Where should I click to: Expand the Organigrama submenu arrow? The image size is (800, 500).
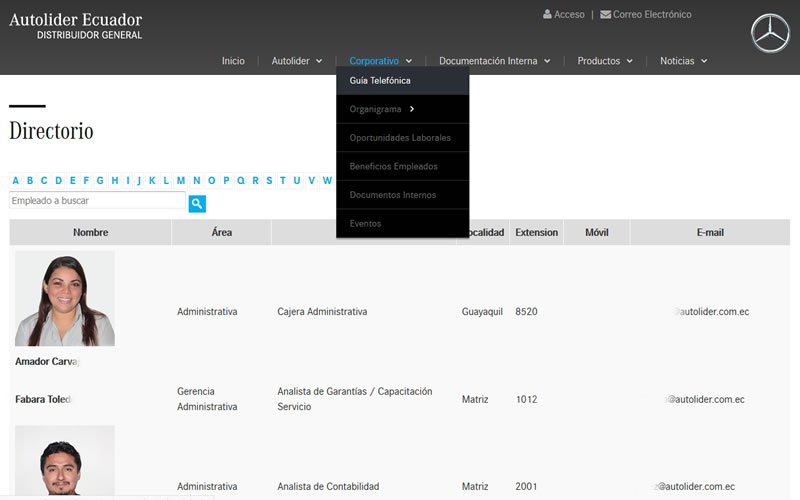pos(412,109)
